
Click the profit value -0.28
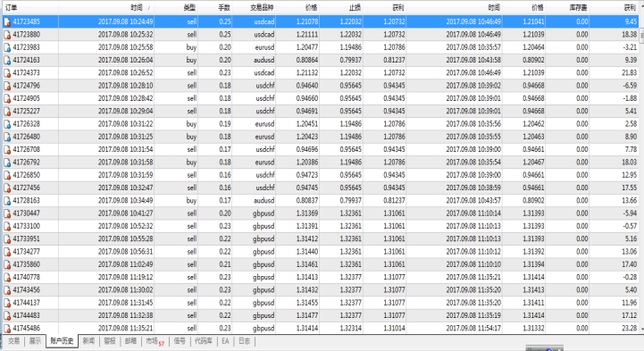(630, 277)
